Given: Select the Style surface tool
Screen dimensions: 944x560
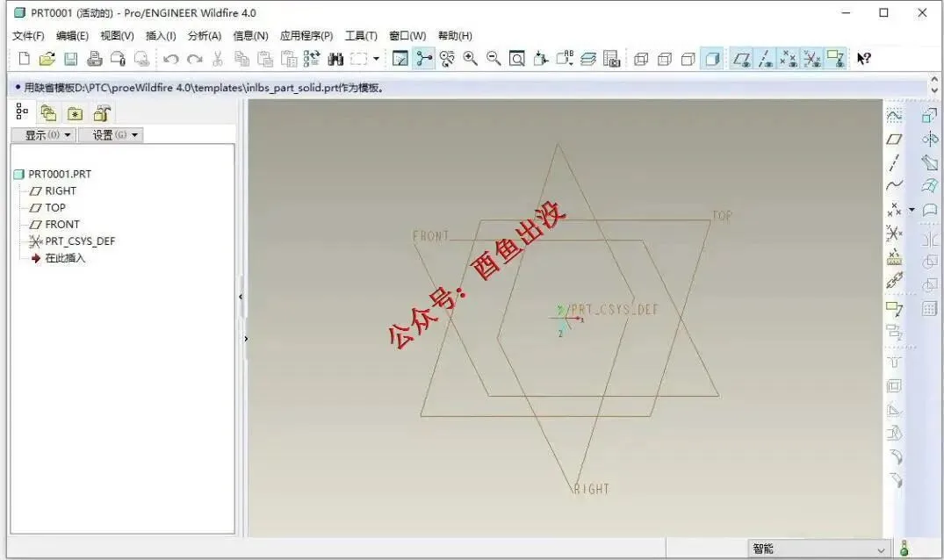Looking at the screenshot, I should pos(930,209).
